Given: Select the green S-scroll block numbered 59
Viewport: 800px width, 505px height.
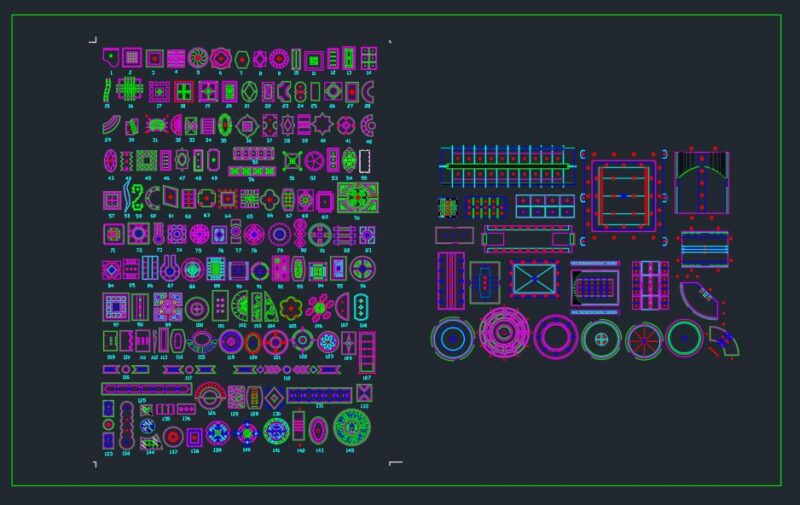Looking at the screenshot, I should point(137,197).
